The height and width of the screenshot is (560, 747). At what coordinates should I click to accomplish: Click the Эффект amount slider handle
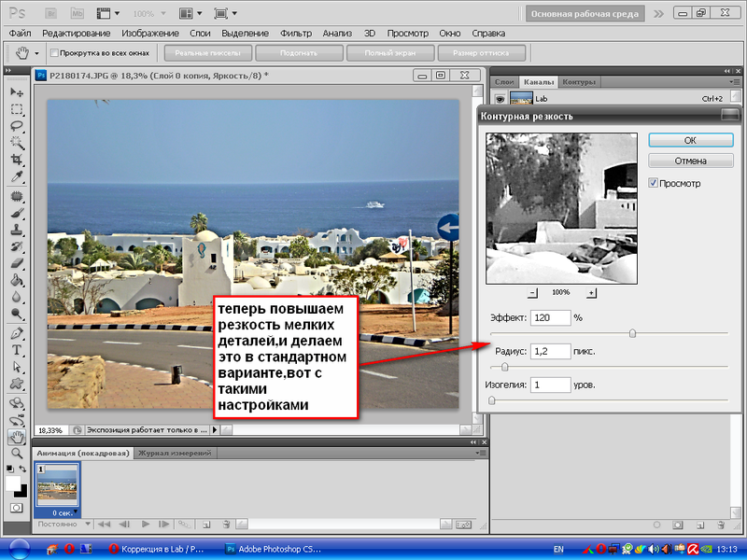[633, 332]
